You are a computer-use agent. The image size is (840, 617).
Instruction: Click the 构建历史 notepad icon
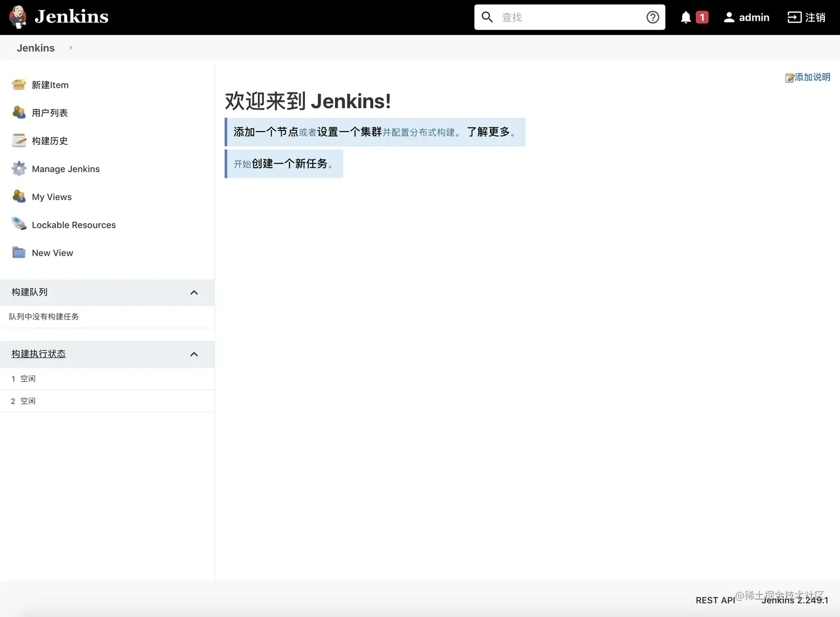19,141
